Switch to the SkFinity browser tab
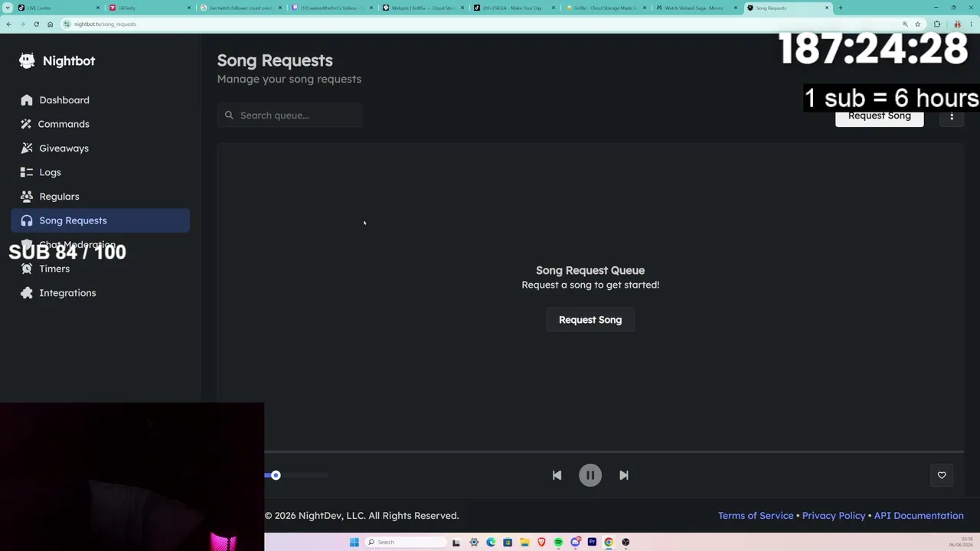 [x=149, y=8]
